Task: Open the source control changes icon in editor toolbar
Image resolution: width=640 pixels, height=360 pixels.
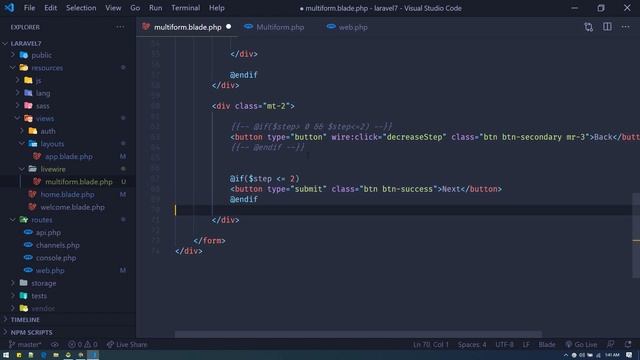Action: coord(588,27)
